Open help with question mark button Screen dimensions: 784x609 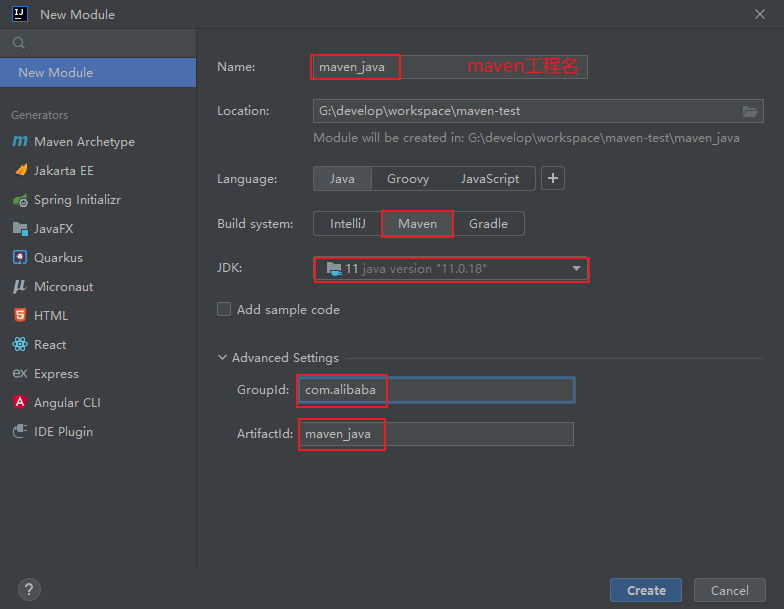(30, 590)
